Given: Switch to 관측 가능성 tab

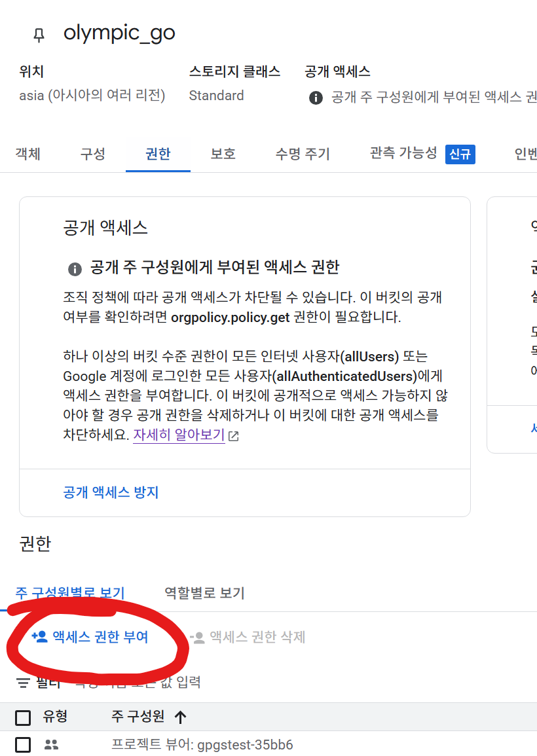Looking at the screenshot, I should coord(403,153).
